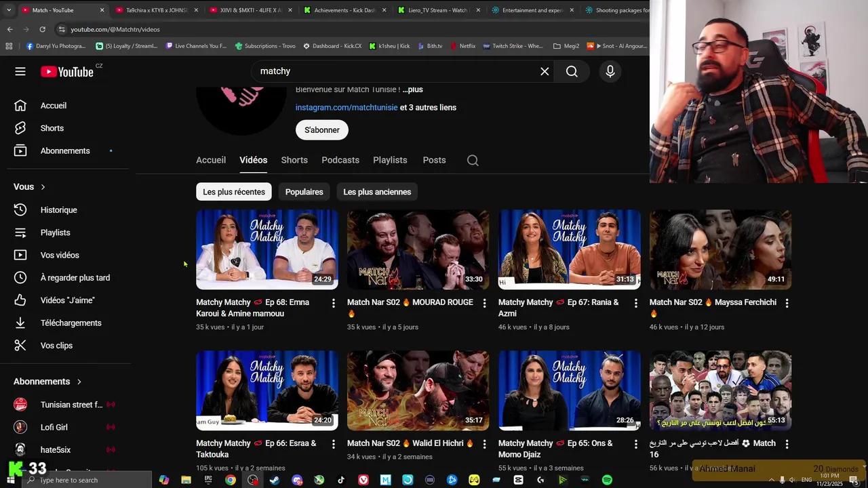Click the S'abonner subscribe button
The width and height of the screenshot is (868, 488).
(x=321, y=130)
